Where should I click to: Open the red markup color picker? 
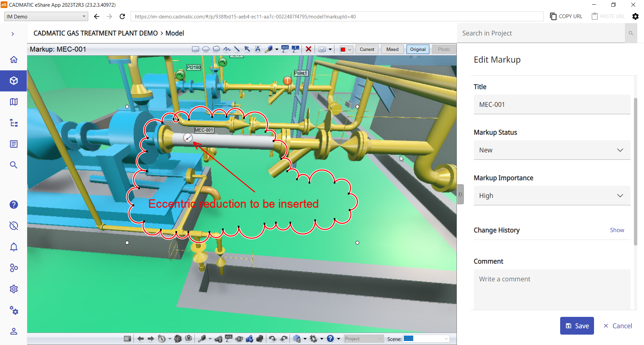point(346,50)
